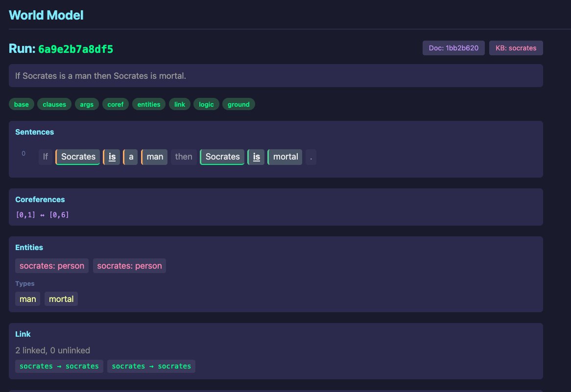Click the first 'socrates: person' entity chip
Image resolution: width=571 pixels, height=392 pixels.
52,266
